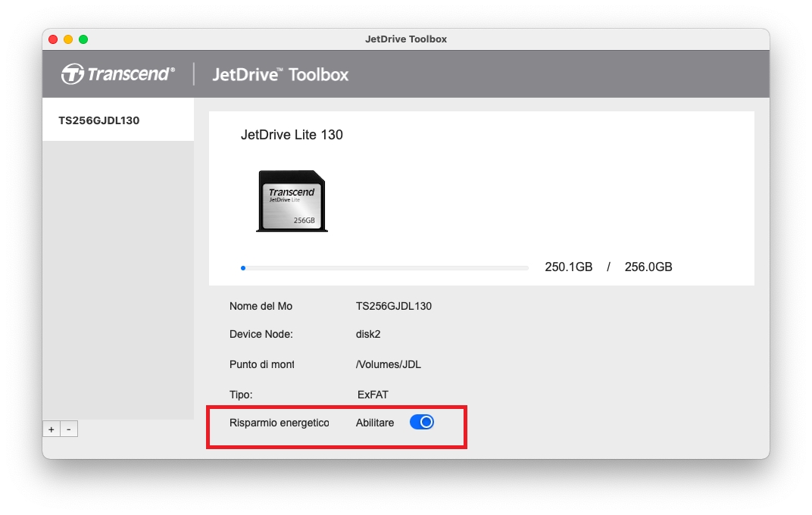Click the ExFAT file system type value

(373, 395)
